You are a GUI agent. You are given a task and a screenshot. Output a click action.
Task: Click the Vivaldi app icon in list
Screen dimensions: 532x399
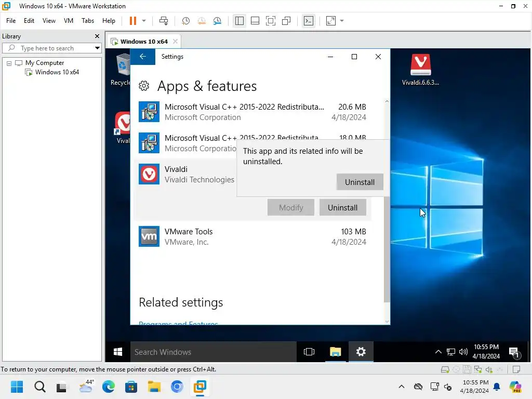[x=149, y=175]
